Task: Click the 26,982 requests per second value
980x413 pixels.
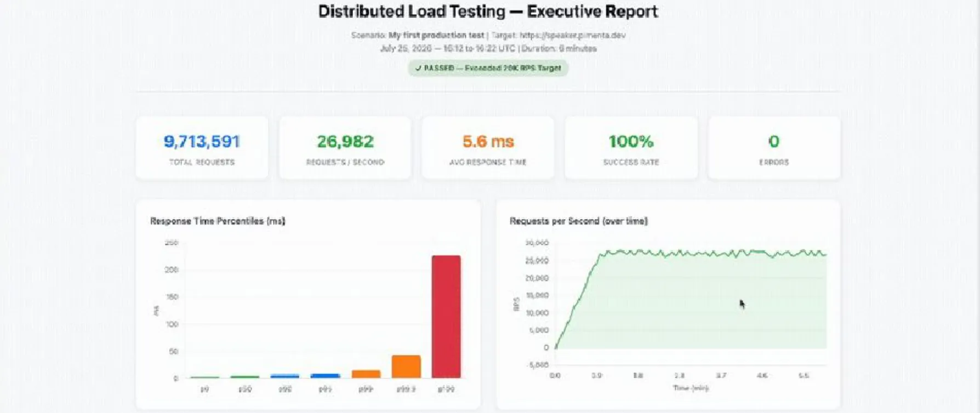Action: pyautogui.click(x=345, y=141)
